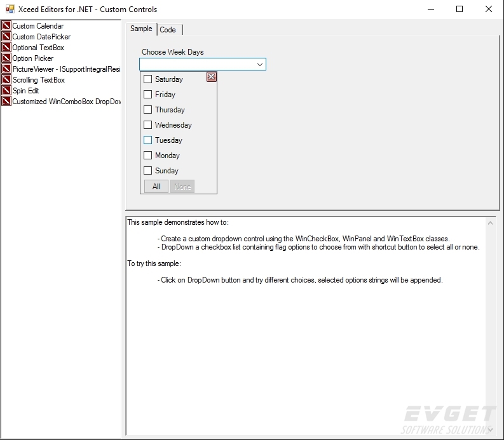Click the Choose Week Days label

173,51
